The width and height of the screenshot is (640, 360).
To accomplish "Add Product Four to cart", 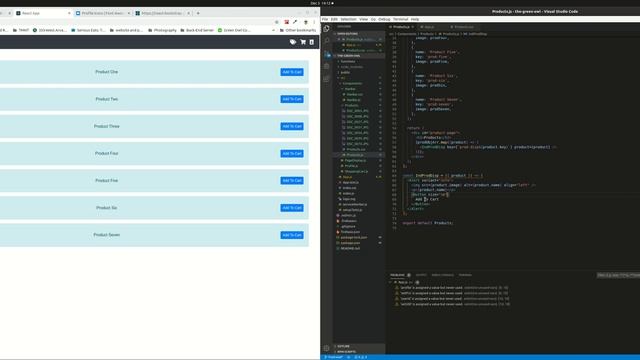I will point(292,153).
